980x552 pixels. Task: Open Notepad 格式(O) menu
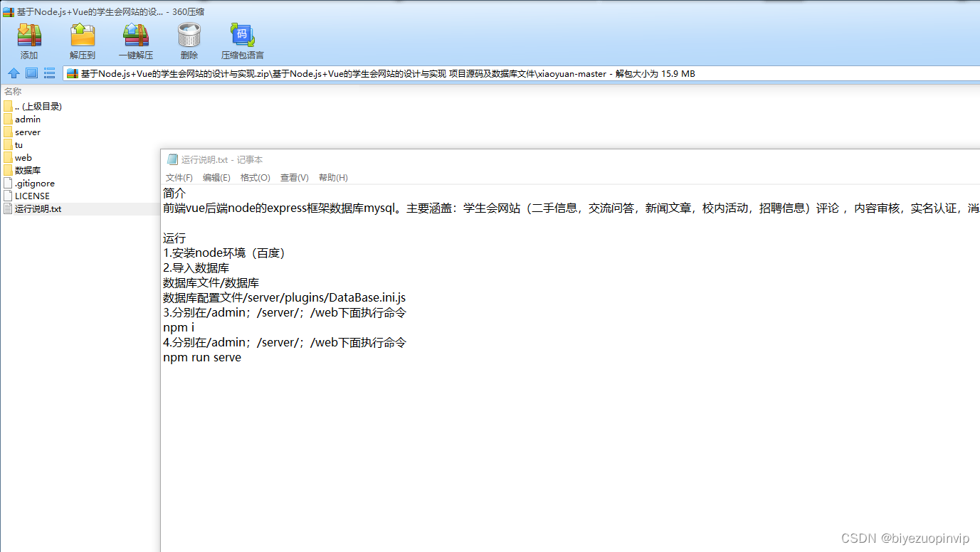pos(255,178)
